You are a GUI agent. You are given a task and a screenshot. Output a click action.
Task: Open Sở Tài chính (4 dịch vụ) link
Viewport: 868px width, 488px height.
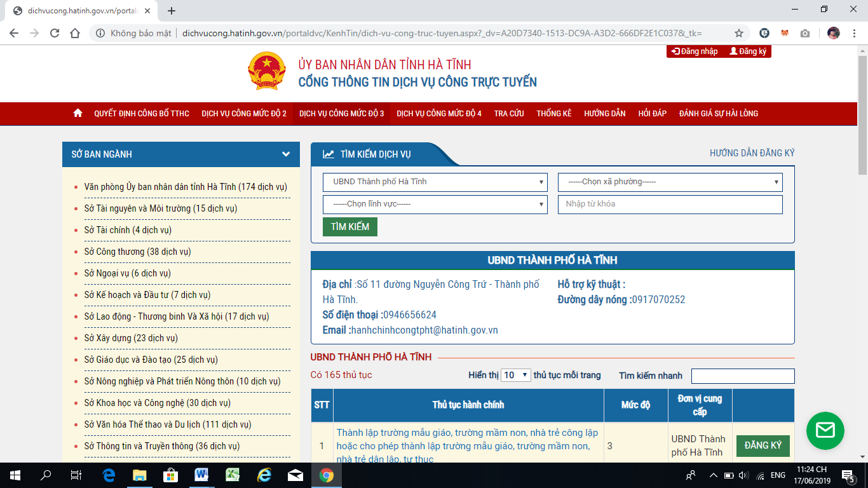coord(128,230)
